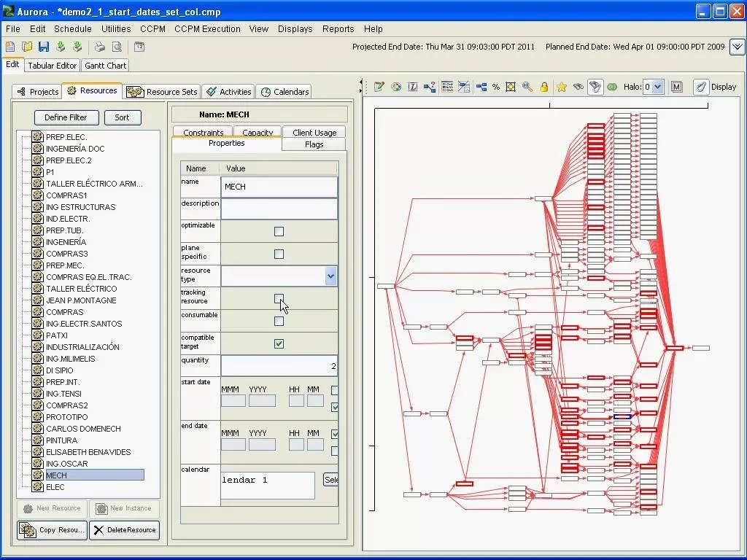
Task: Click the Define Filter button
Action: coord(66,117)
